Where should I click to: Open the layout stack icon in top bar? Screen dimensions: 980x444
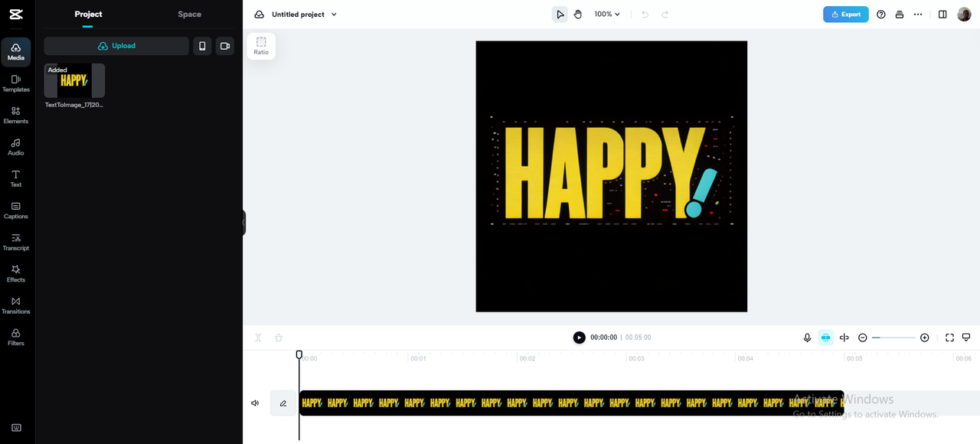click(900, 15)
